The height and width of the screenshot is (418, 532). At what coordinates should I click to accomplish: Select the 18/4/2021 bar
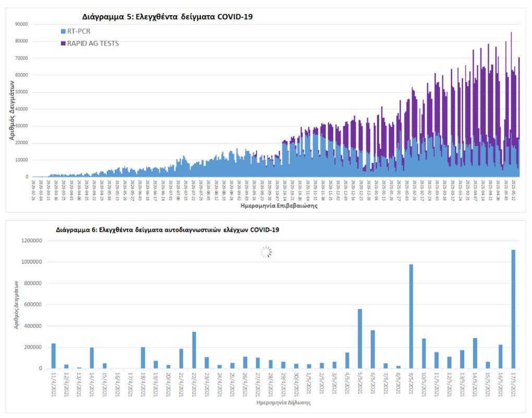click(x=143, y=357)
